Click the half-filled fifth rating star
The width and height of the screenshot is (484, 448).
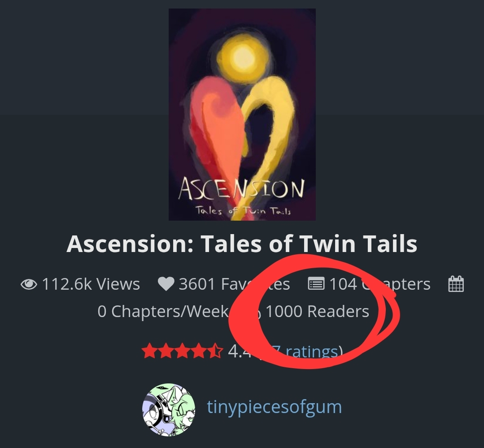coord(215,351)
